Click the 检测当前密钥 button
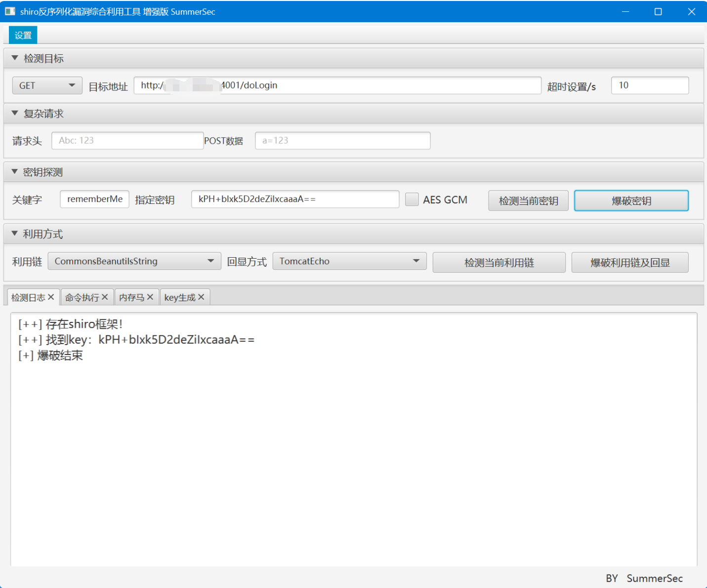The image size is (707, 588). point(528,200)
